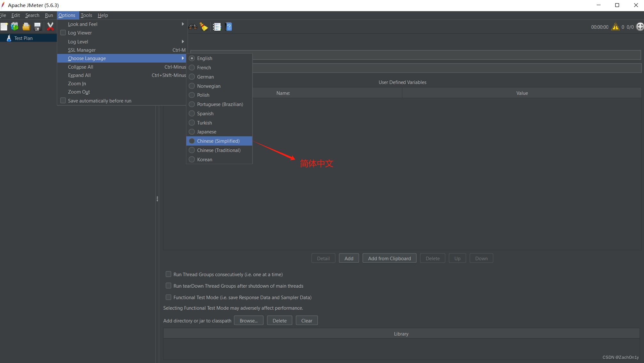The width and height of the screenshot is (644, 363).
Task: Open SSL Manager menu entry
Action: point(122,50)
